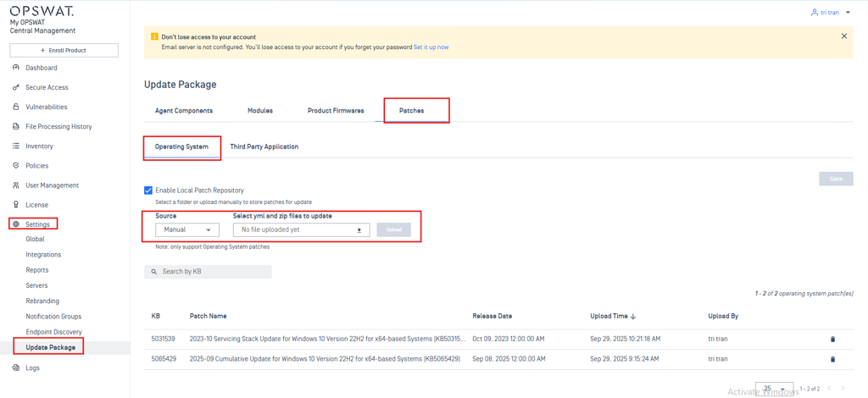
Task: Click the Upload button
Action: point(393,229)
